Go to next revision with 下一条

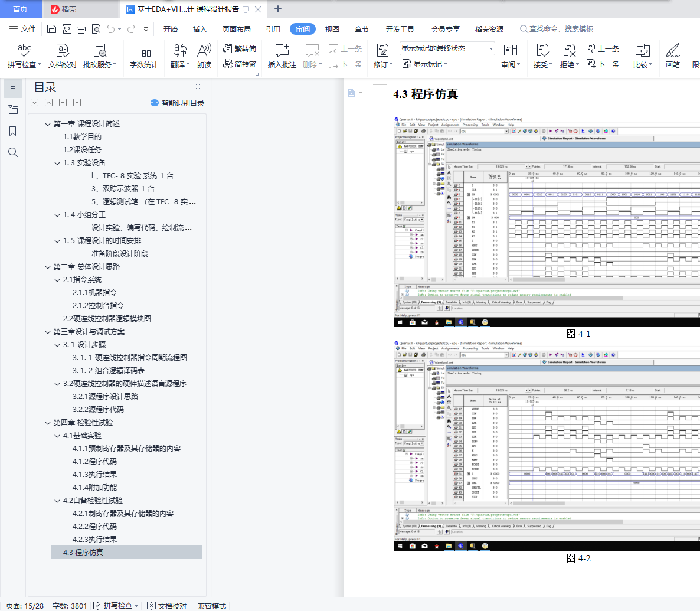(x=603, y=64)
